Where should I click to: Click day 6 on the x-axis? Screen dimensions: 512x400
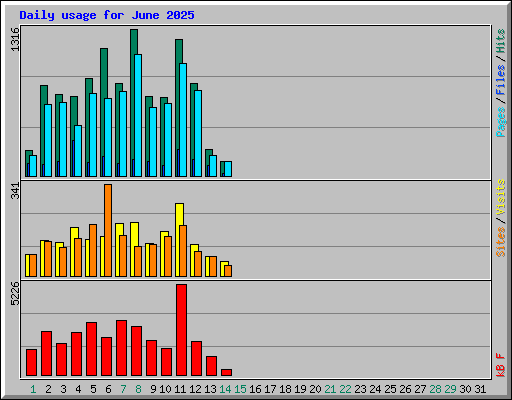tap(108, 389)
